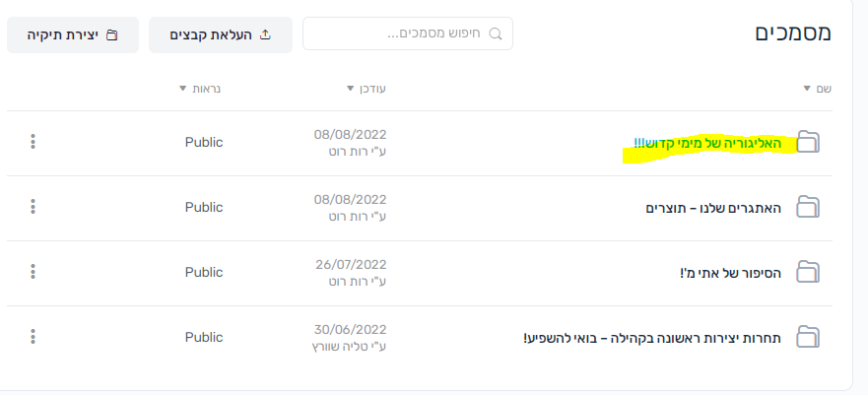Click the העלאת קבצים upload button
868x395 pixels.
click(x=221, y=34)
